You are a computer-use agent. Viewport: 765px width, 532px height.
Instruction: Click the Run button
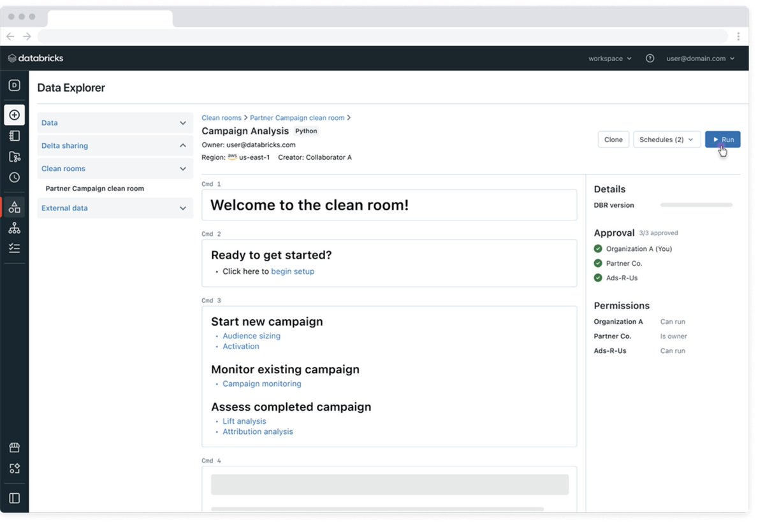click(x=722, y=139)
